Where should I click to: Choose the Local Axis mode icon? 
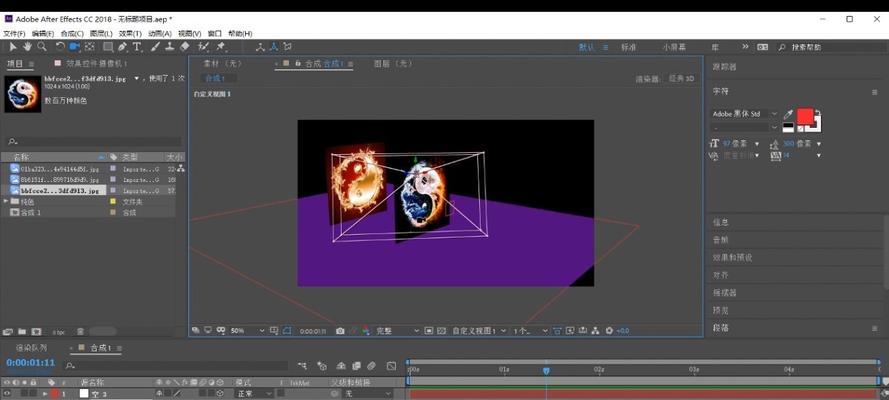[x=260, y=47]
